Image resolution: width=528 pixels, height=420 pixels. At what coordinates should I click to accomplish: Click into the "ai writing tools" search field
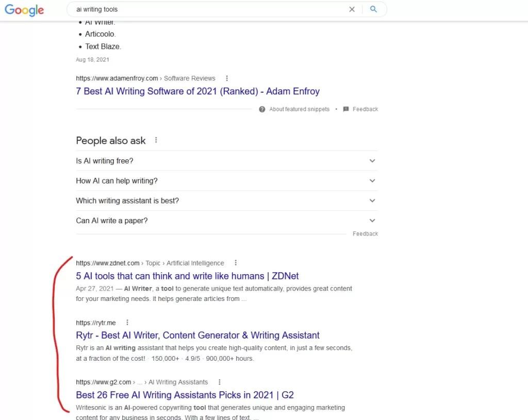pyautogui.click(x=209, y=9)
